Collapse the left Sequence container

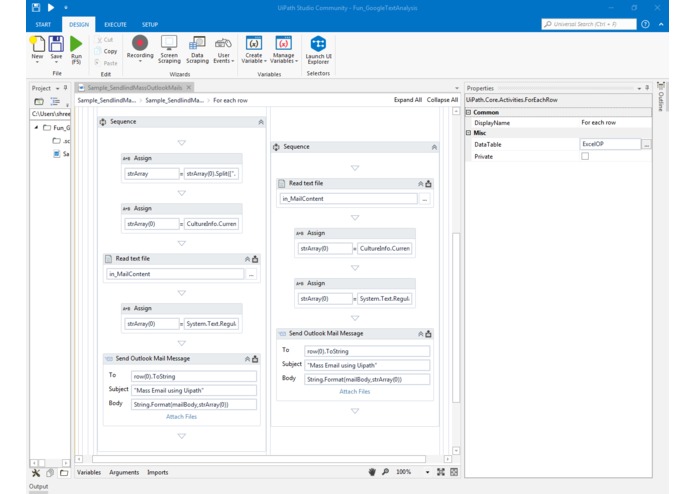coord(261,122)
